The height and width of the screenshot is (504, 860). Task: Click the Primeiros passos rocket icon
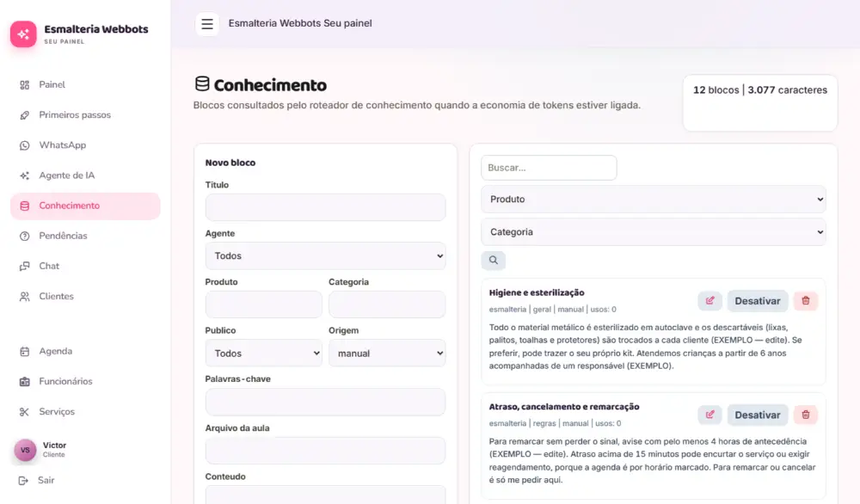(25, 115)
